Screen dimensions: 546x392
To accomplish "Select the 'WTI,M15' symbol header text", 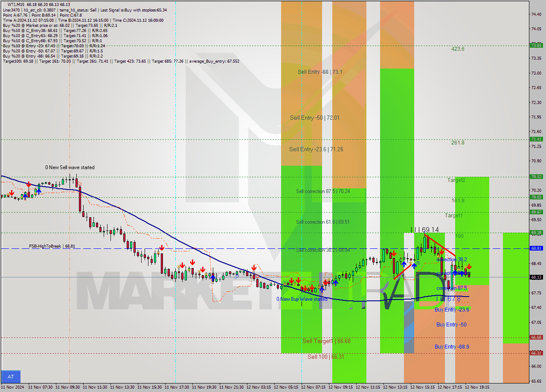I will coord(16,5).
